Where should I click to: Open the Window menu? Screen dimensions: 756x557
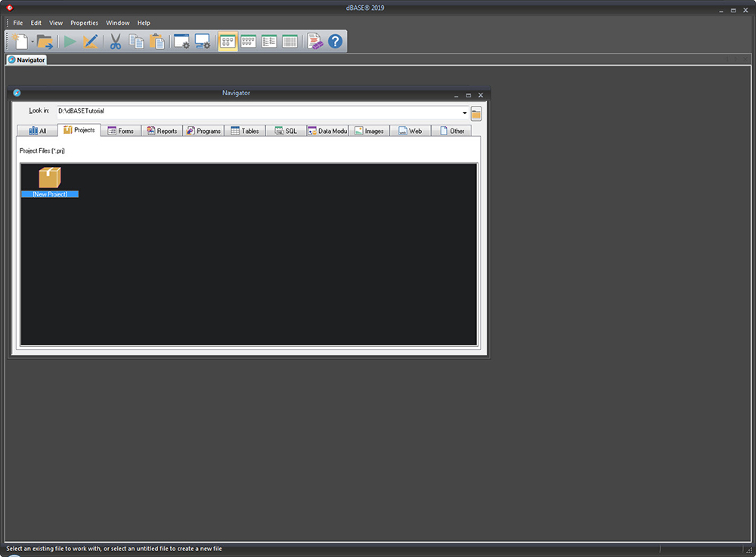[x=118, y=23]
